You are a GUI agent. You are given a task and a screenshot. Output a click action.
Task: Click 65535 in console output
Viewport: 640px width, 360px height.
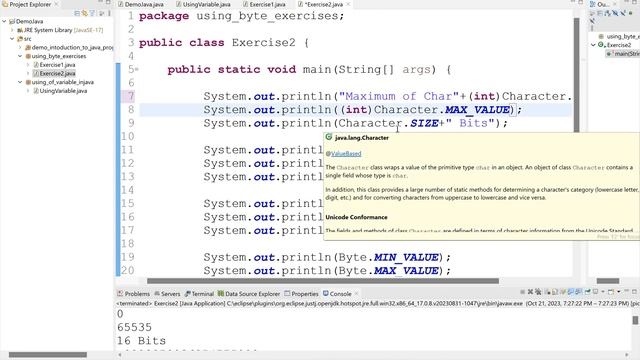click(134, 327)
